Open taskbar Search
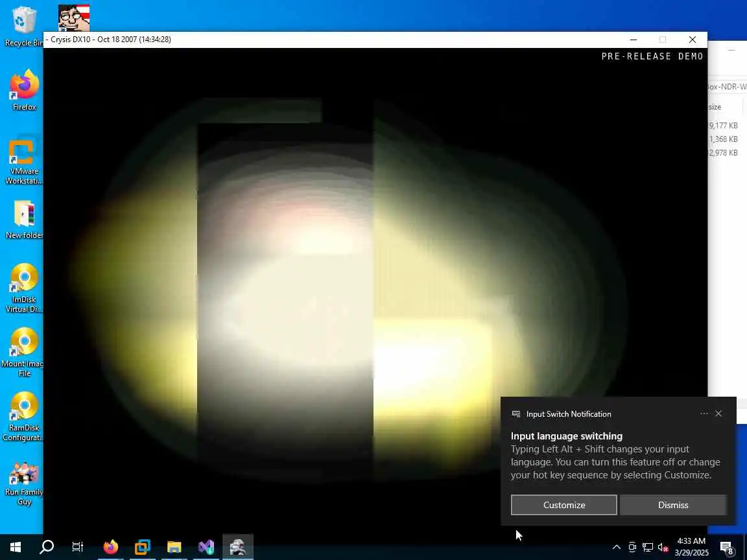This screenshot has width=747, height=560. point(47,546)
